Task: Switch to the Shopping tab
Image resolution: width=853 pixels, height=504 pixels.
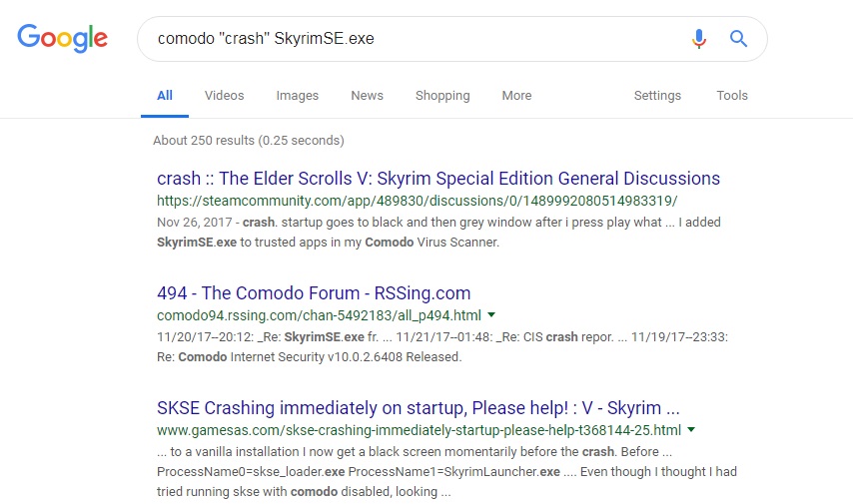Action: 442,96
